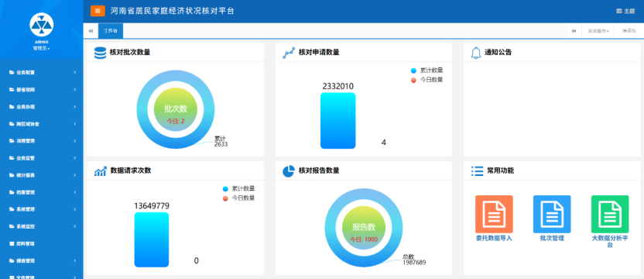Click the 通知公告 card heading

(x=498, y=53)
